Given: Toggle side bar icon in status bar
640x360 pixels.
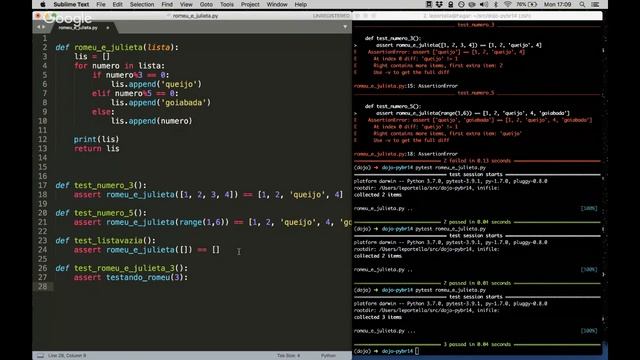Looking at the screenshot, I should click(x=40, y=356).
